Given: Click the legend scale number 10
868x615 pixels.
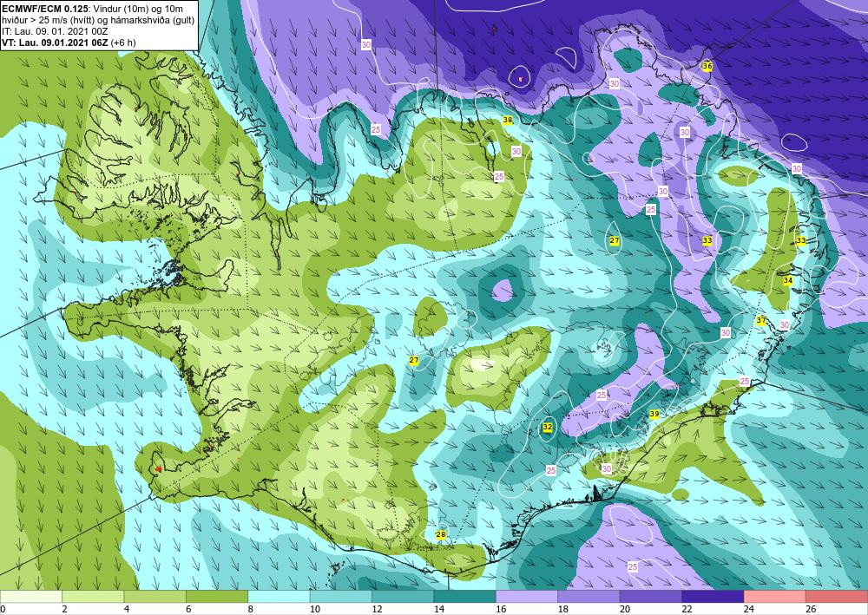Looking at the screenshot, I should [x=315, y=610].
